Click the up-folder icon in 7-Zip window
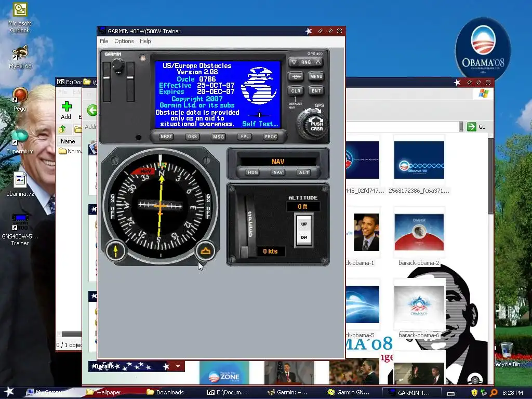 (62, 129)
